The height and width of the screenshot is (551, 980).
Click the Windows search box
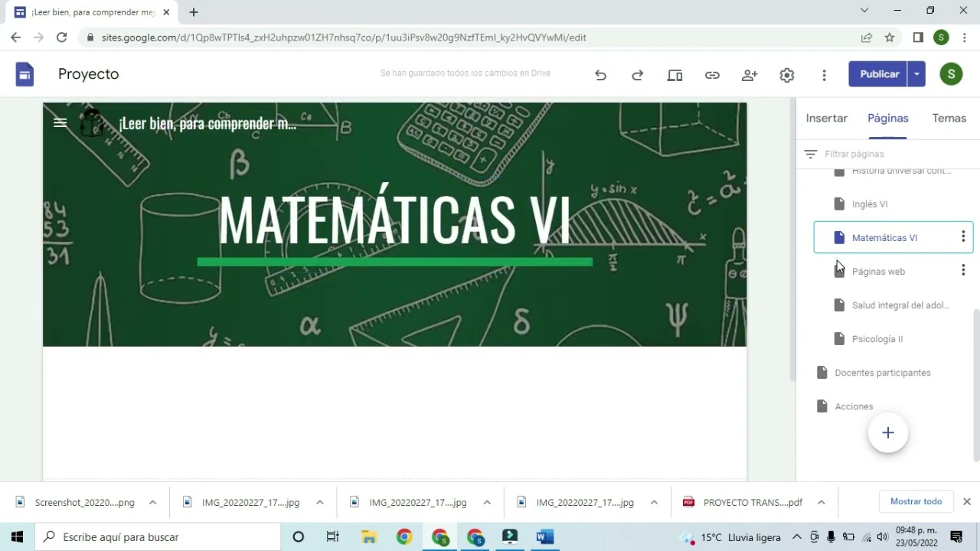click(158, 536)
